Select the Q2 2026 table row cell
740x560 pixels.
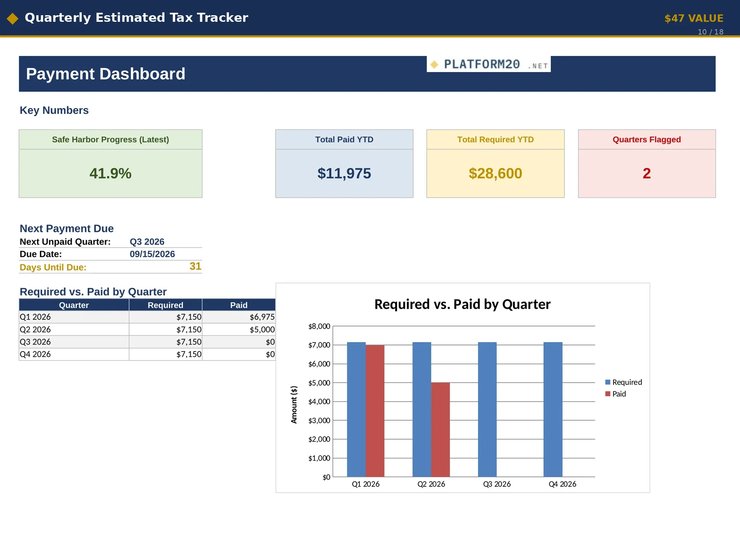(74, 330)
